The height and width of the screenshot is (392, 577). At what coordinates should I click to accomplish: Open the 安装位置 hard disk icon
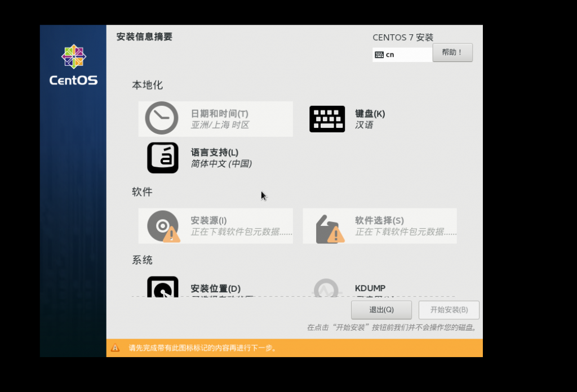coord(163,287)
